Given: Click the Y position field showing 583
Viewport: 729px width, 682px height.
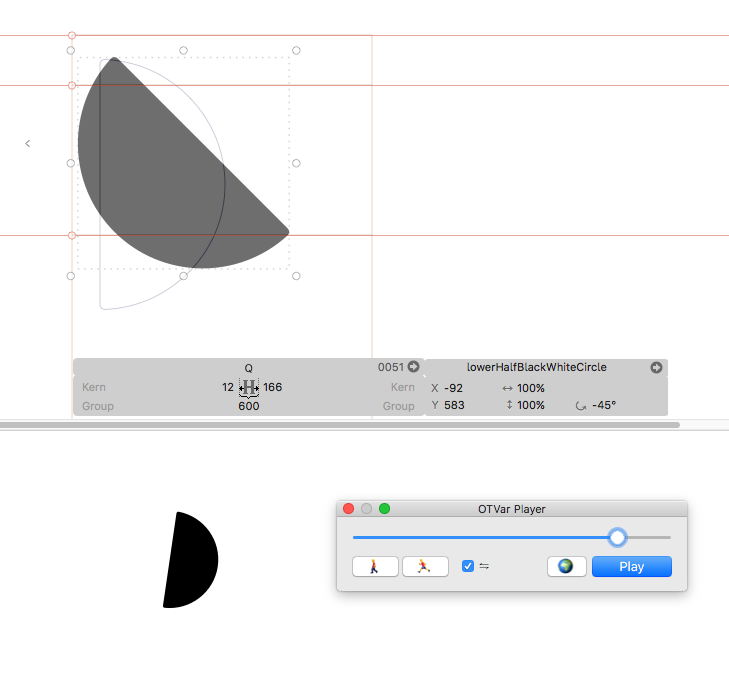Looking at the screenshot, I should coord(453,406).
